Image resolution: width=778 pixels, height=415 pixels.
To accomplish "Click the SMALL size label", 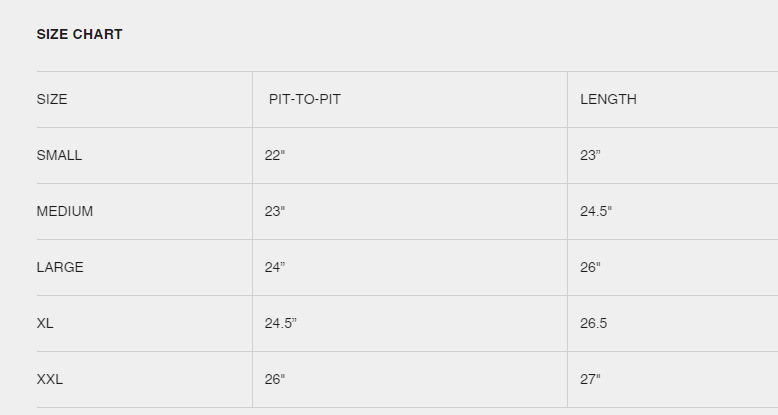I will [x=59, y=155].
